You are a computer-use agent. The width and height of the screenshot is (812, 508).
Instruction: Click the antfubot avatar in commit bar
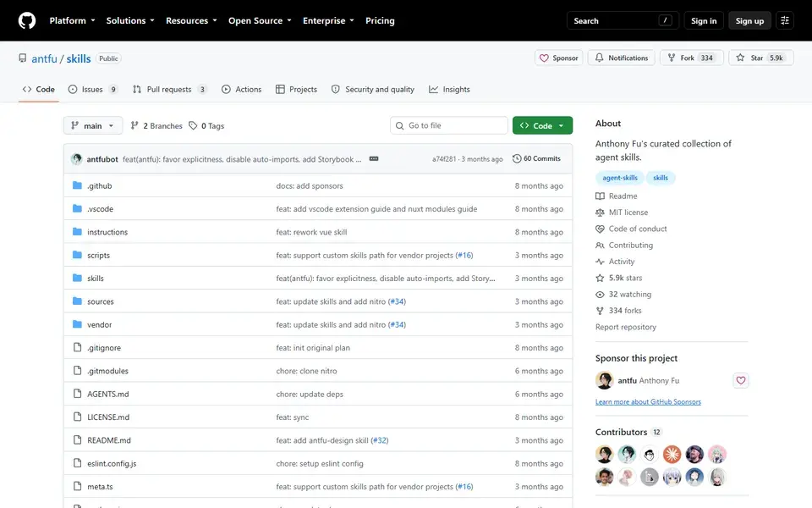click(x=77, y=159)
